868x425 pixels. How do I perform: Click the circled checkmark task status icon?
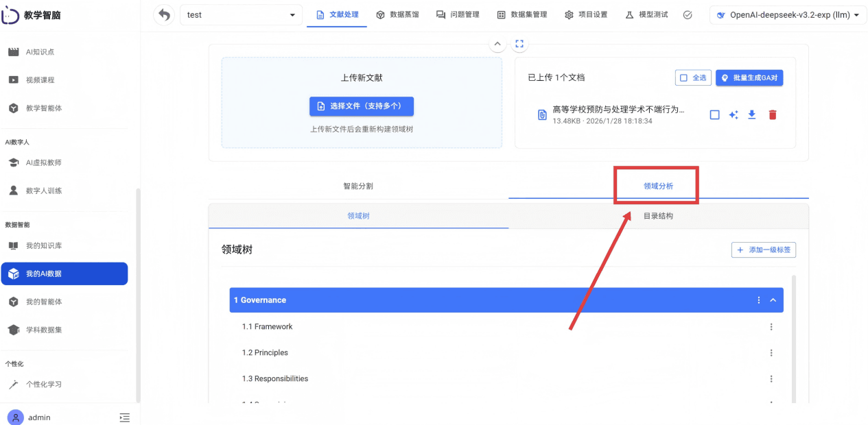688,14
